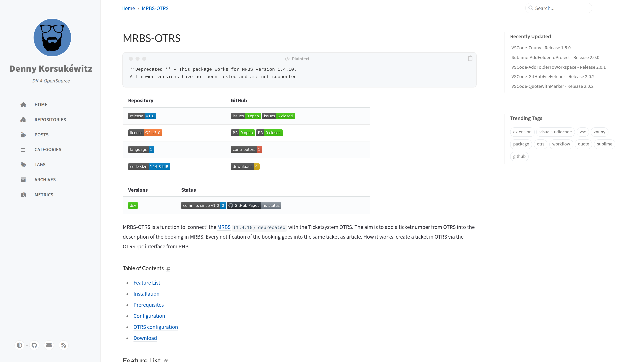This screenshot has height=362, width=644.
Task: Click the email envelope icon
Action: coord(49,345)
